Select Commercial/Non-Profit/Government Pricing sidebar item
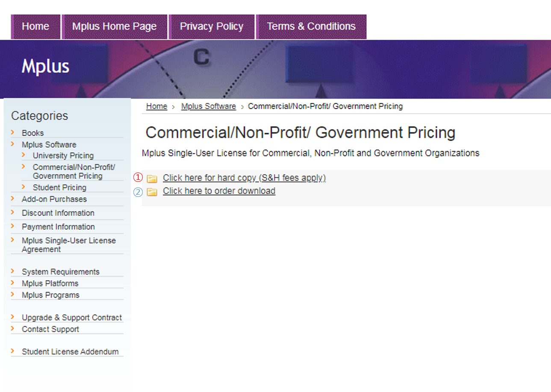This screenshot has width=551, height=392. pyautogui.click(x=74, y=171)
